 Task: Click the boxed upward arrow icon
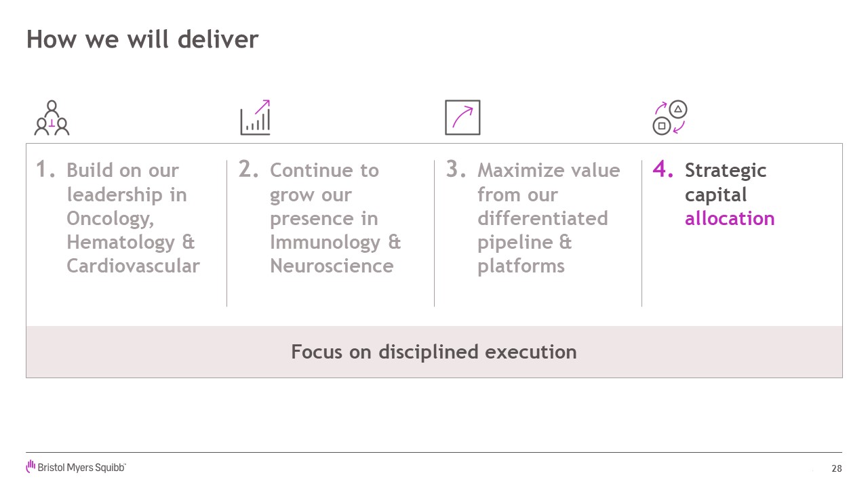coord(462,117)
